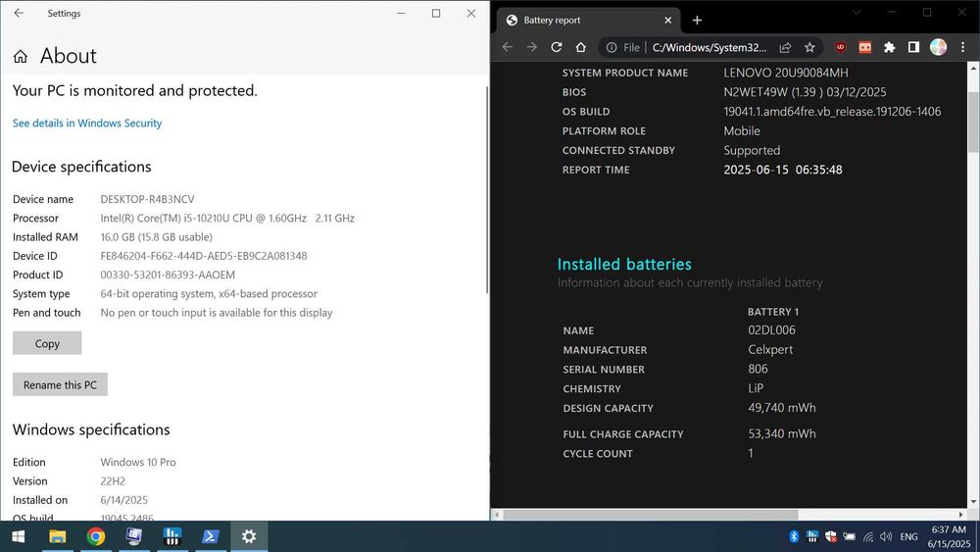Open Chrome three-dot menu
Screen dimensions: 980x552
tap(962, 47)
